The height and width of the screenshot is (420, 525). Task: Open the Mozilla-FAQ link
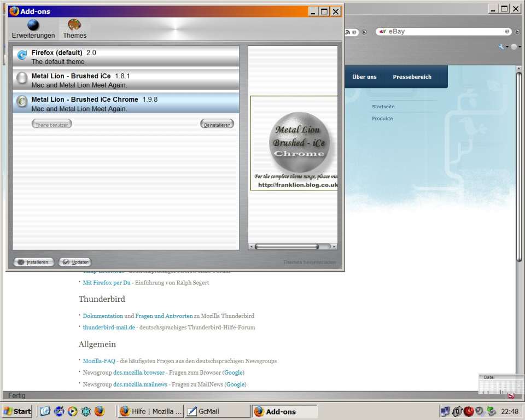pyautogui.click(x=99, y=361)
